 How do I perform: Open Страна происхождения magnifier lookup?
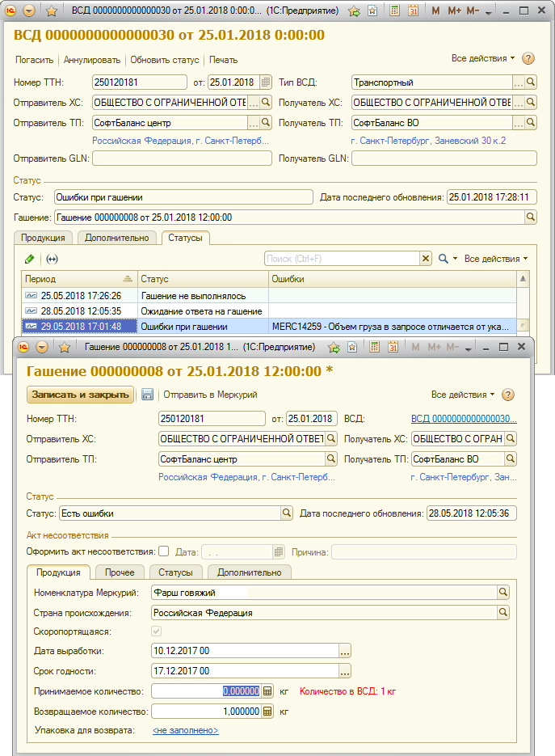503,613
